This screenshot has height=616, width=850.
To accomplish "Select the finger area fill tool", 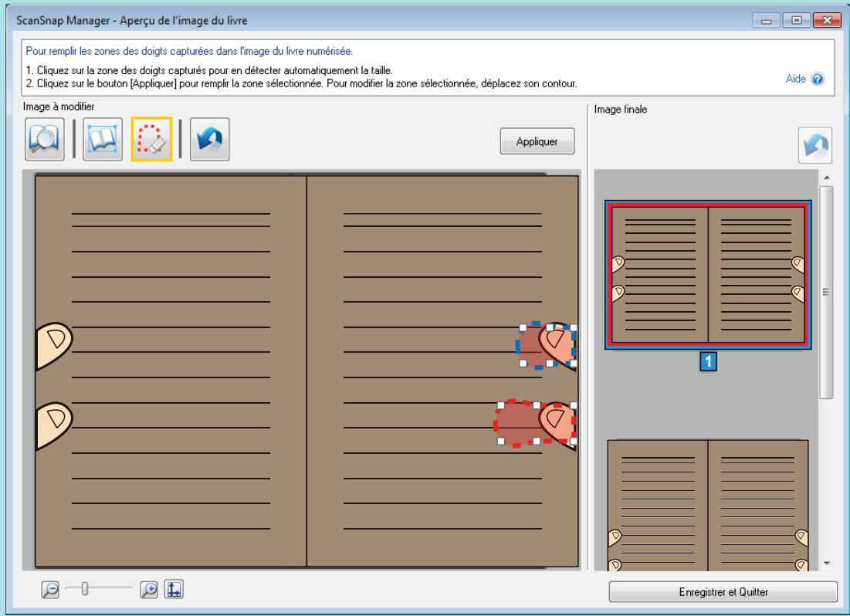I will coord(151,140).
